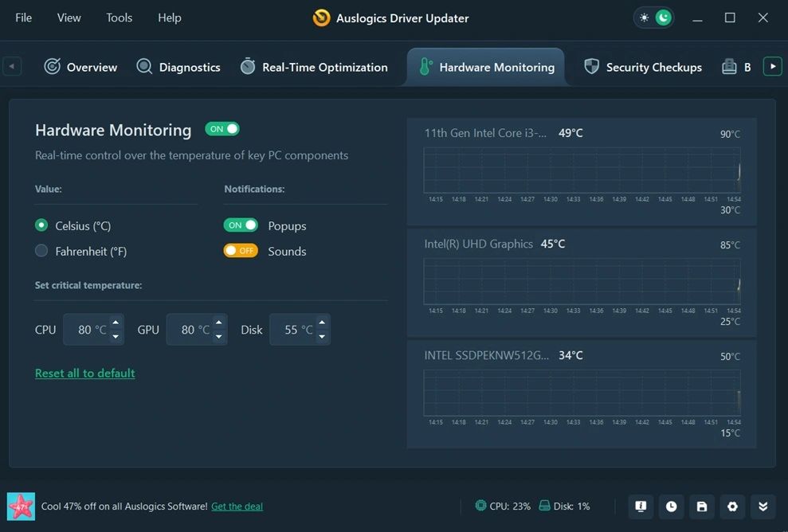Select the Fahrenheit radio button
The width and height of the screenshot is (788, 532).
pos(41,250)
